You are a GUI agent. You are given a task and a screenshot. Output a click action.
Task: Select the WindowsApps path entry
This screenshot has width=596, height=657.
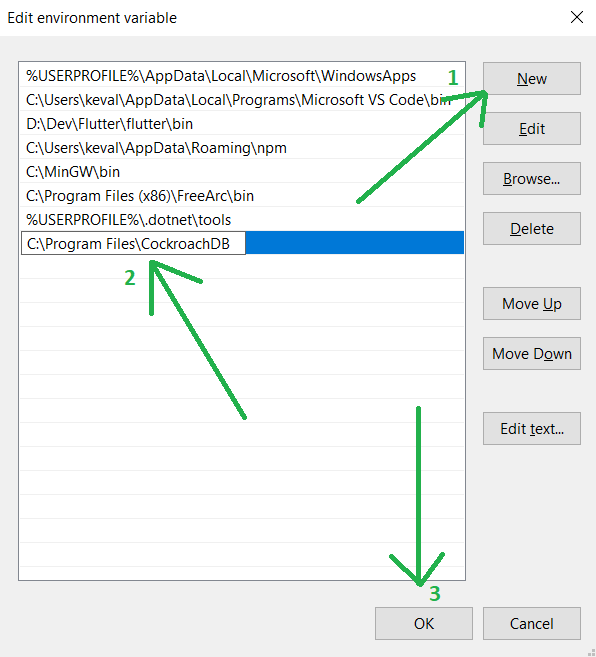(242, 76)
